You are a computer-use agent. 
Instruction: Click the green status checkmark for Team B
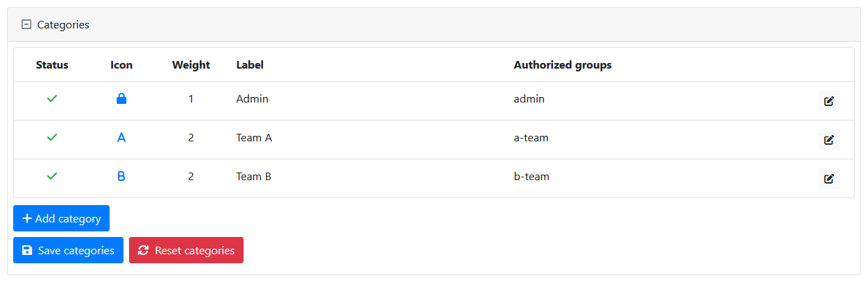(x=52, y=177)
